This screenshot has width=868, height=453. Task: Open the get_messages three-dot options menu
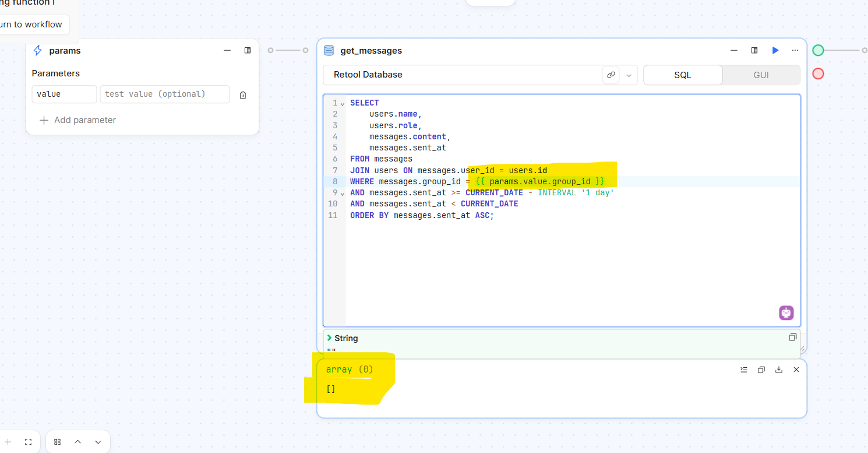tap(795, 51)
